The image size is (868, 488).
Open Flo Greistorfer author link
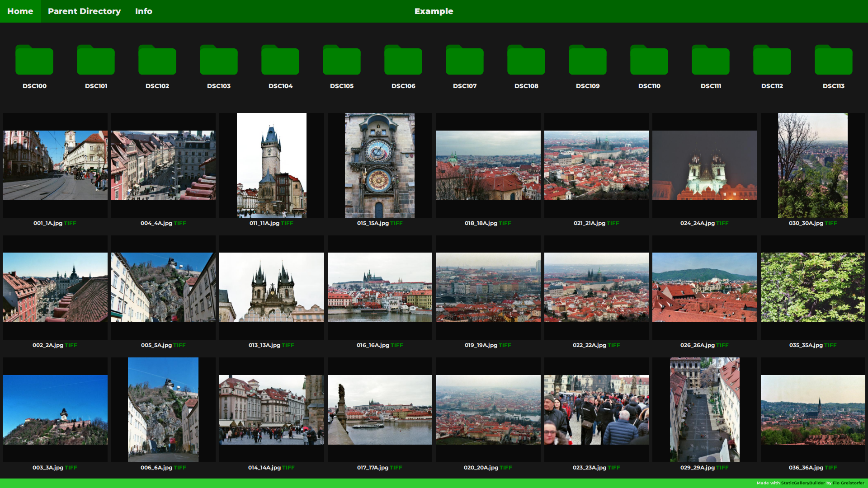point(849,483)
